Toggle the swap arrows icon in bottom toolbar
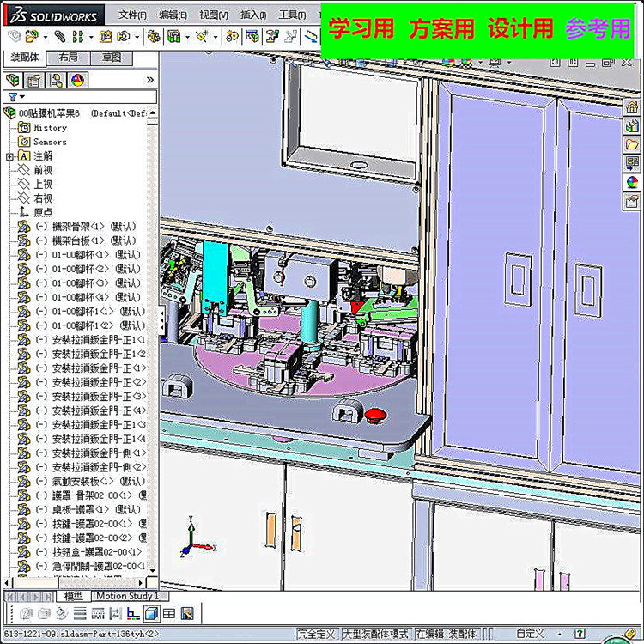The height and width of the screenshot is (644, 644). point(115,614)
